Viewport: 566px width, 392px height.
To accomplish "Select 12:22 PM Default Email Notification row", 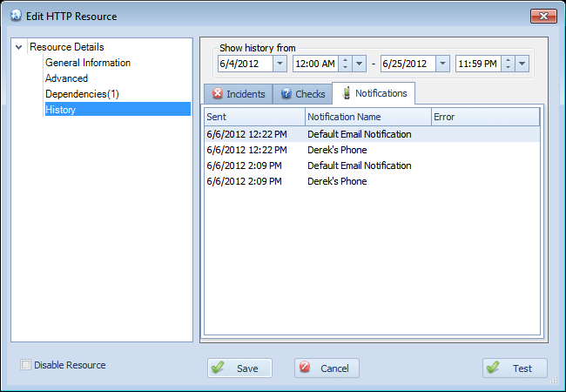I will coord(372,134).
